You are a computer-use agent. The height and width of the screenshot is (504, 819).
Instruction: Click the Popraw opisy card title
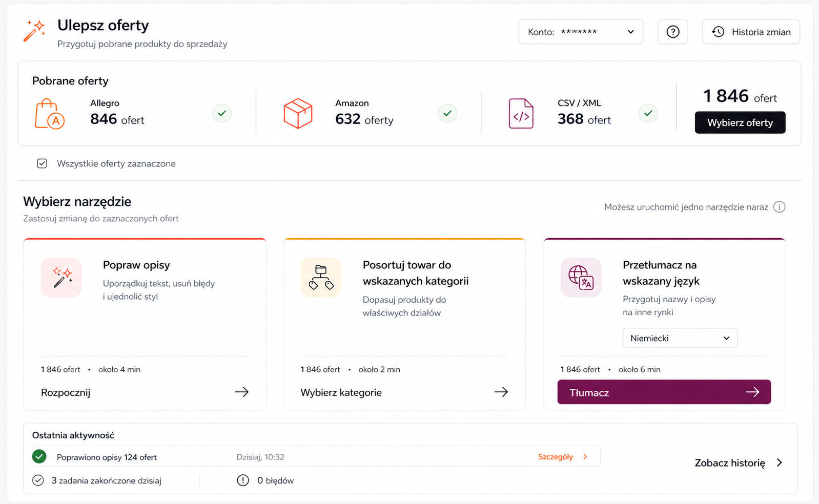tap(136, 265)
